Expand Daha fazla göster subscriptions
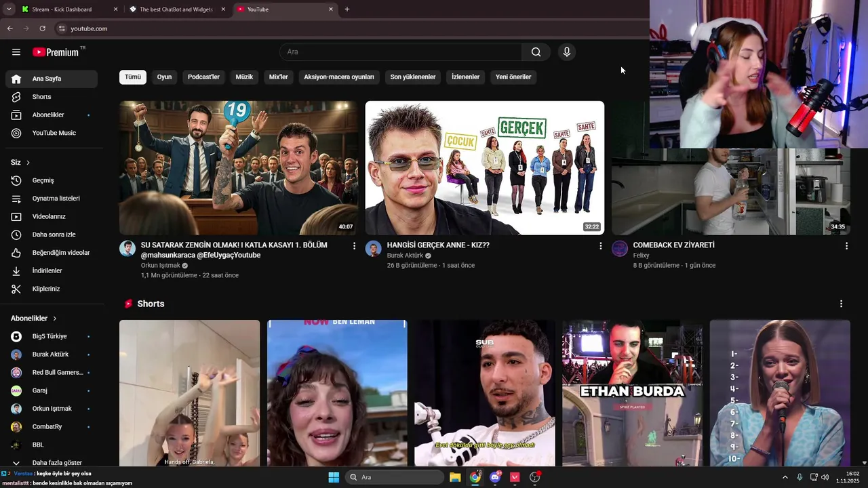 tap(52, 462)
